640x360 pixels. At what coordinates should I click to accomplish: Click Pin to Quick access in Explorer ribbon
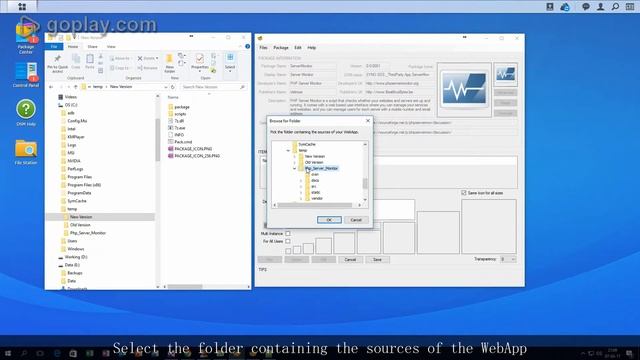point(58,63)
